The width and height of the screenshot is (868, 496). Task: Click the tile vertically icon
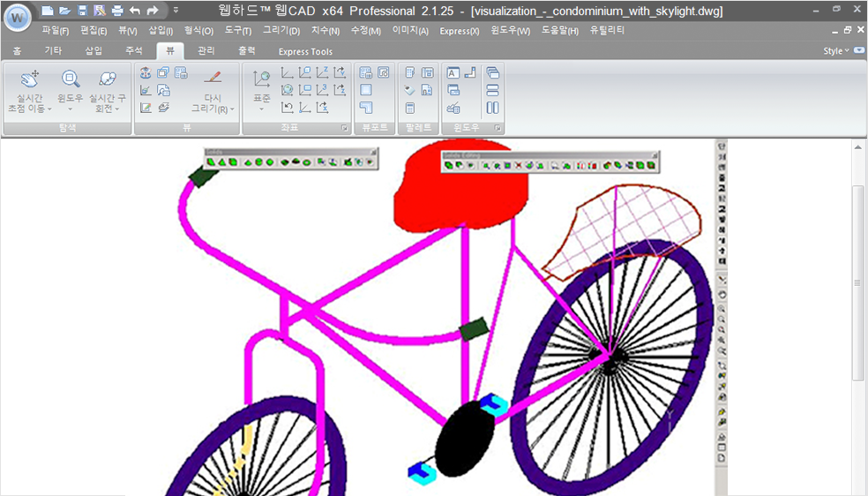(492, 108)
